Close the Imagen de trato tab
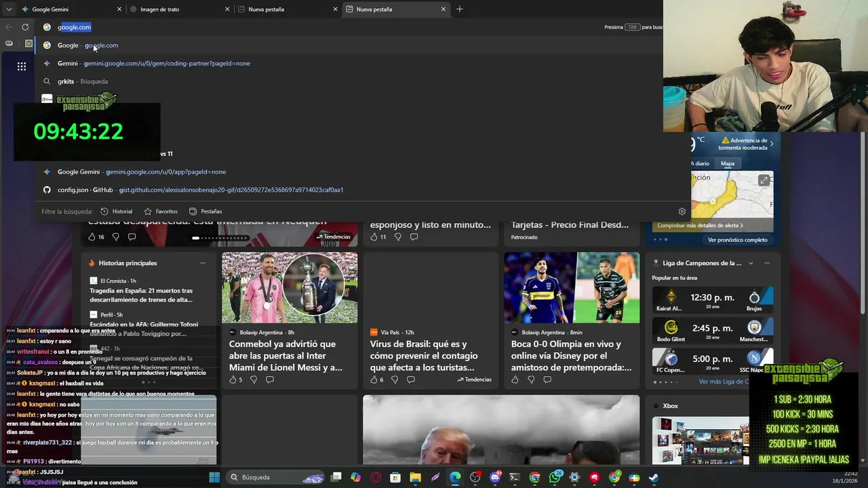 click(227, 9)
